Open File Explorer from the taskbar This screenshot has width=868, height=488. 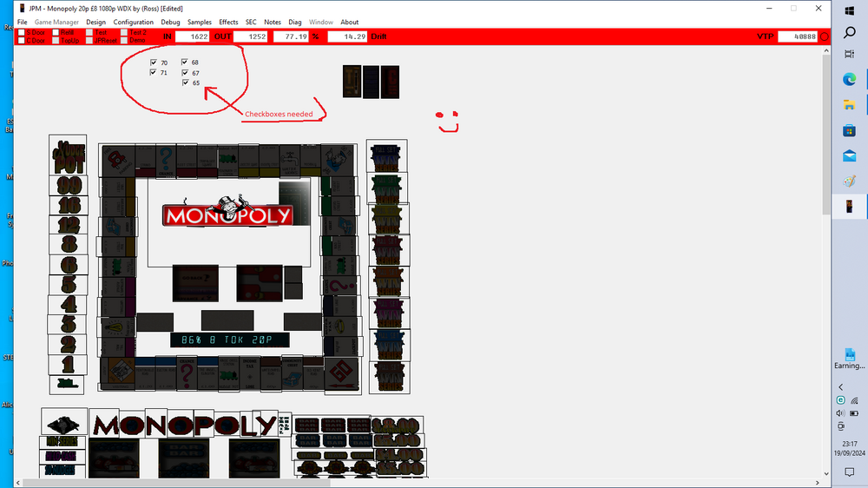[850, 105]
